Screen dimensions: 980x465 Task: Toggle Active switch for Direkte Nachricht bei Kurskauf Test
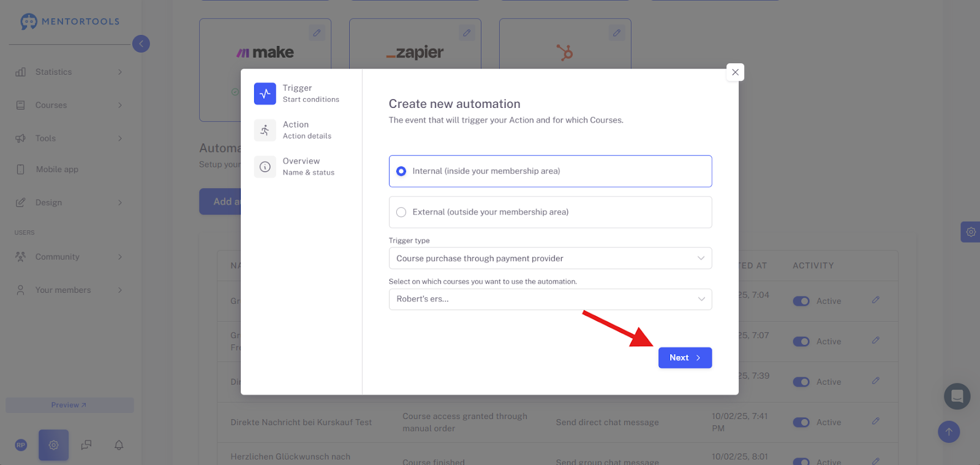(x=801, y=422)
